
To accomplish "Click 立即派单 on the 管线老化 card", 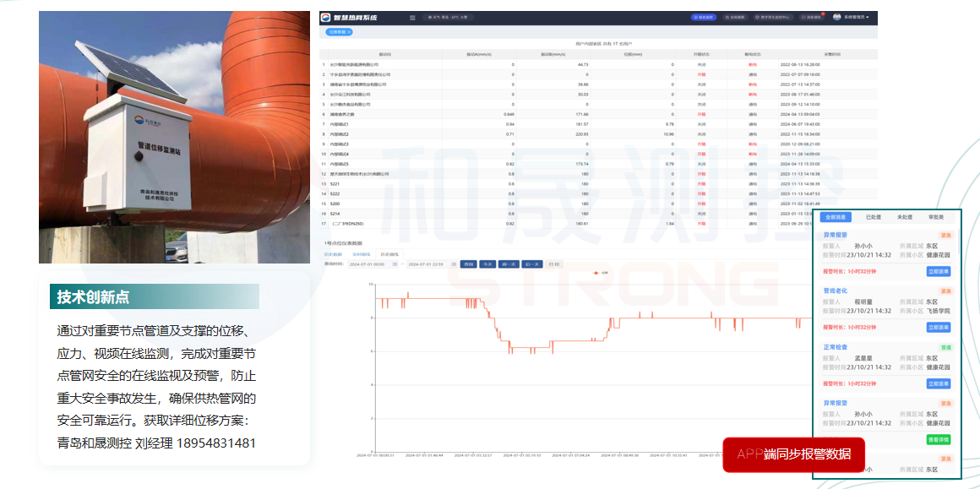I will pyautogui.click(x=938, y=327).
